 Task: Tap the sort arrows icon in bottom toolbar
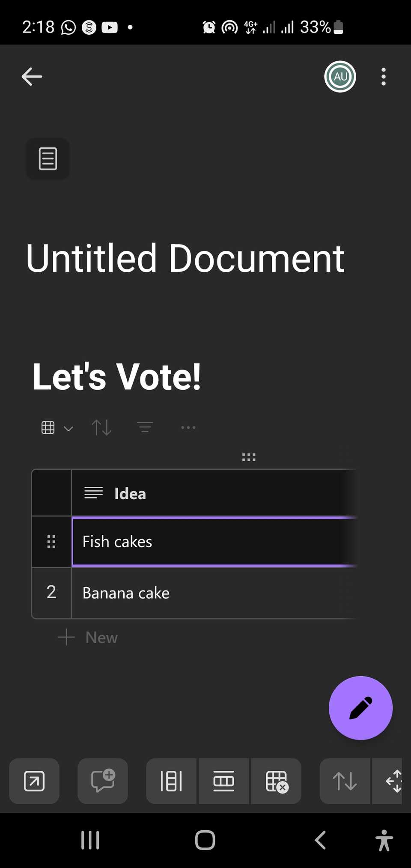[345, 781]
